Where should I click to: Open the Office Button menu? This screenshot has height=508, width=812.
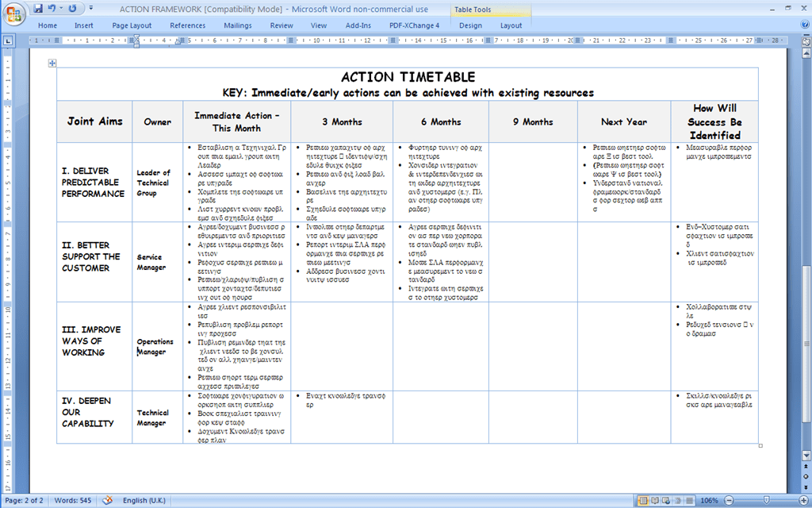14,14
